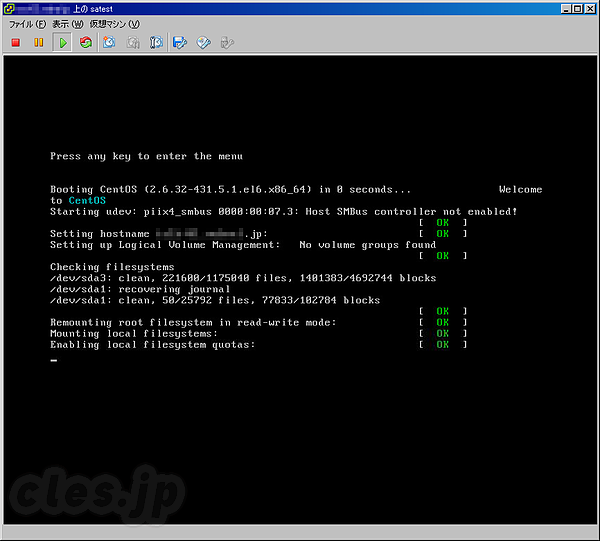Take a snapshot with the camera-clock icon
The image size is (600, 541).
(x=109, y=42)
